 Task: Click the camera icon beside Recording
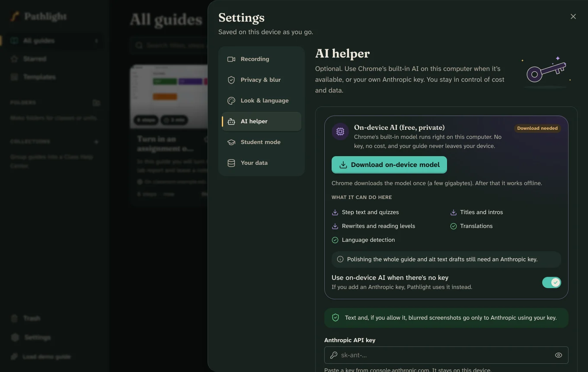(x=231, y=59)
